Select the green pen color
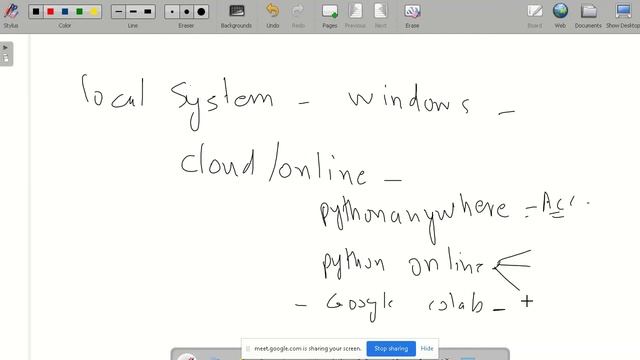Viewport: 640px width, 360px height. (80, 11)
